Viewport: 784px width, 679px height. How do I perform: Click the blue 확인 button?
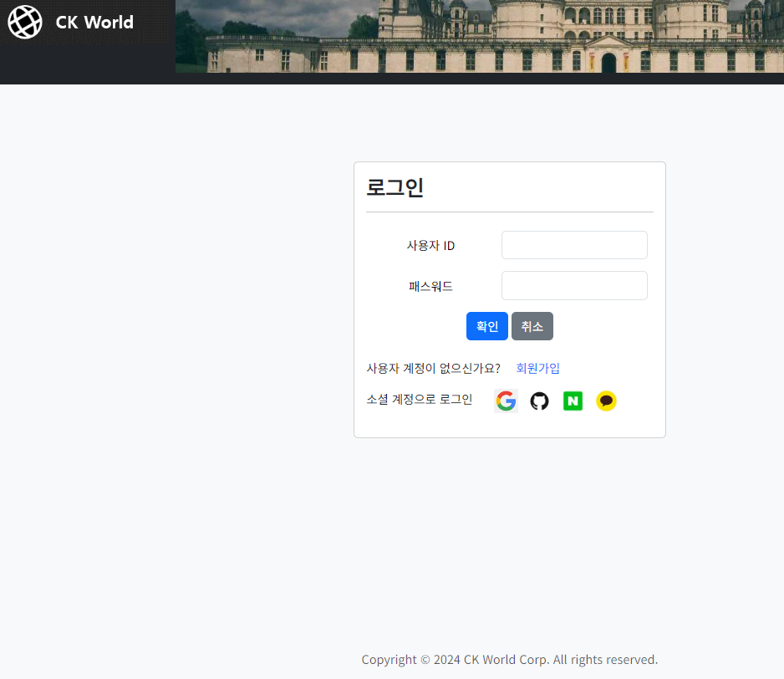487,326
